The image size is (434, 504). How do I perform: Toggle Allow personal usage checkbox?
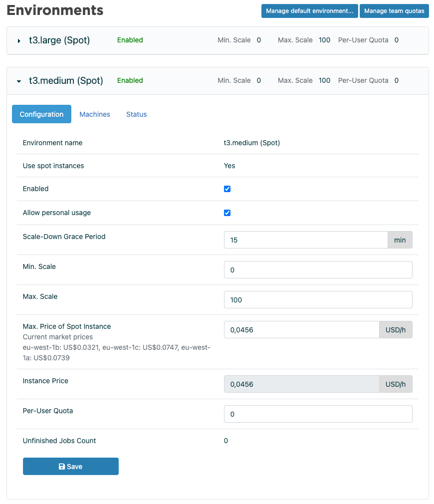227,213
